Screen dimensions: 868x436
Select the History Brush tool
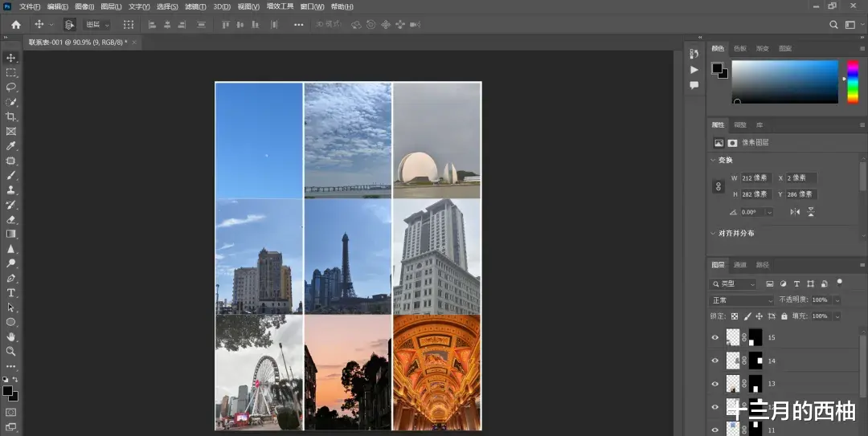(x=10, y=205)
